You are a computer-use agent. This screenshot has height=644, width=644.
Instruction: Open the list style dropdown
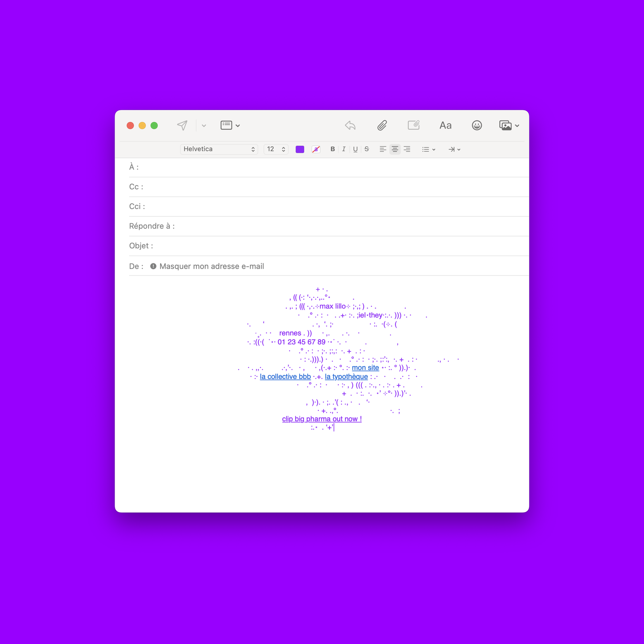(428, 149)
